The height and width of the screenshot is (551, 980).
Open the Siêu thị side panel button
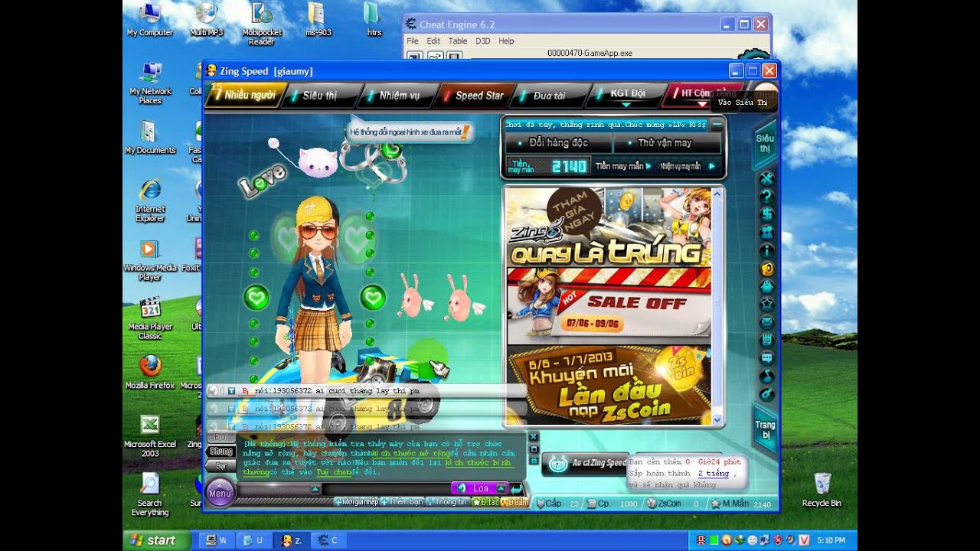(x=765, y=143)
